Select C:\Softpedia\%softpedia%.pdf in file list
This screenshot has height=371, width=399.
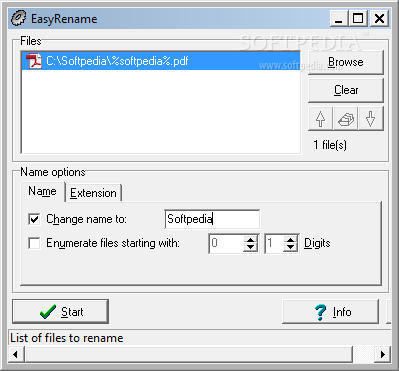pos(161,61)
